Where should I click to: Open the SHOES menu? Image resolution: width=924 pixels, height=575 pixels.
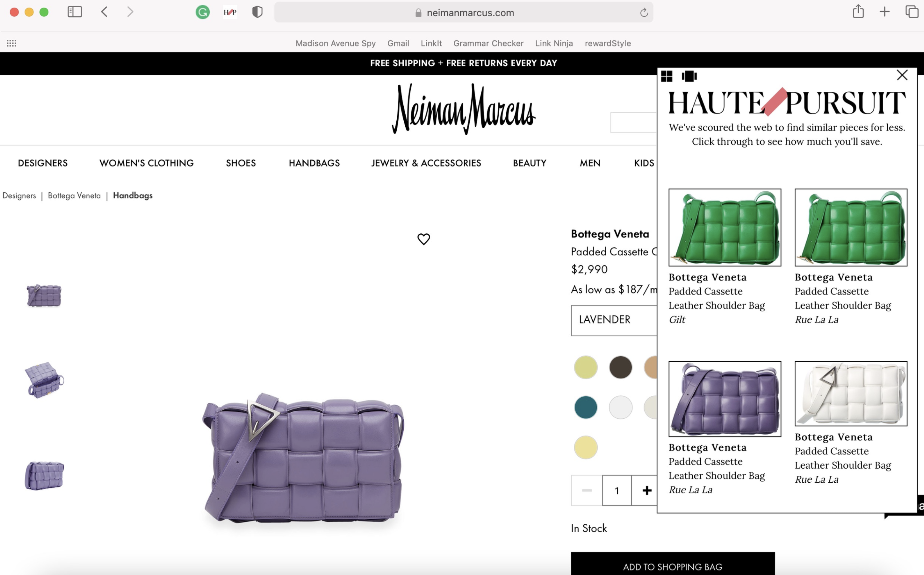point(241,163)
